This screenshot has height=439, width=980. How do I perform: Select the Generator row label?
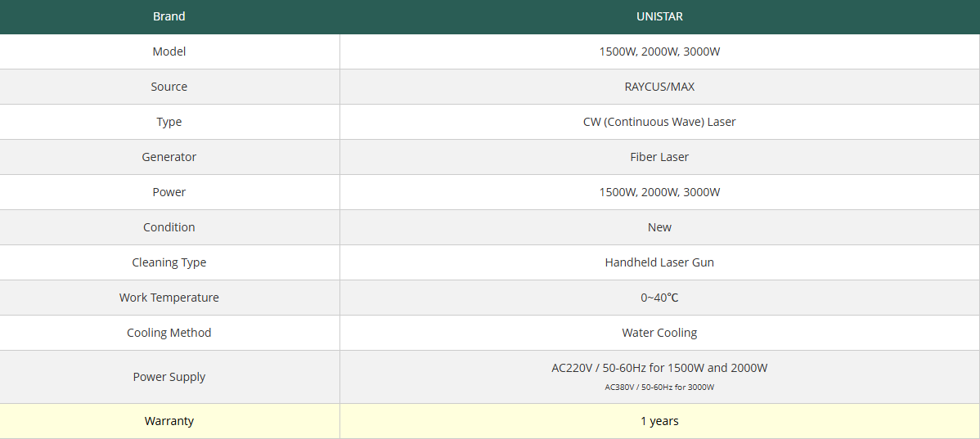click(x=169, y=157)
